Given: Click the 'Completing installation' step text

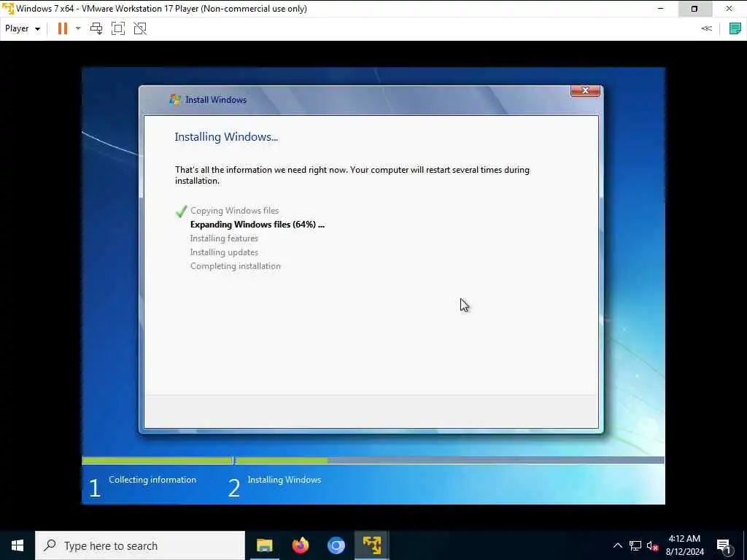Looking at the screenshot, I should click(236, 266).
